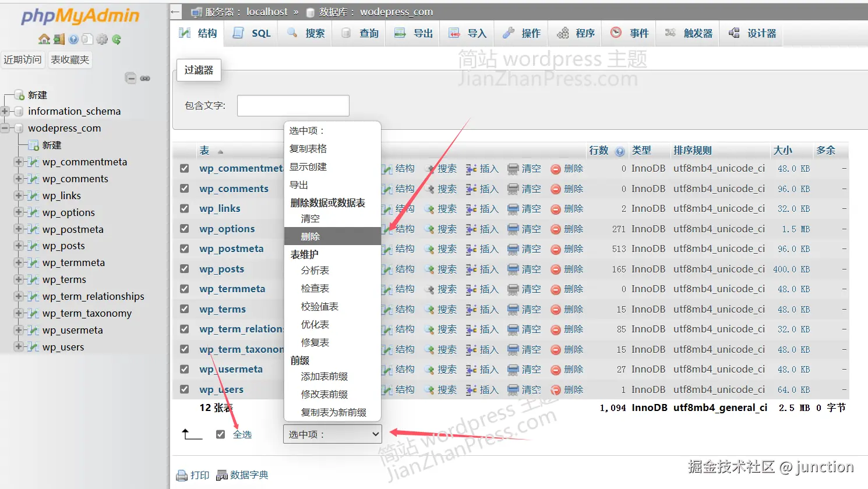Choose 优化表 from the dropdown list

[333, 325]
